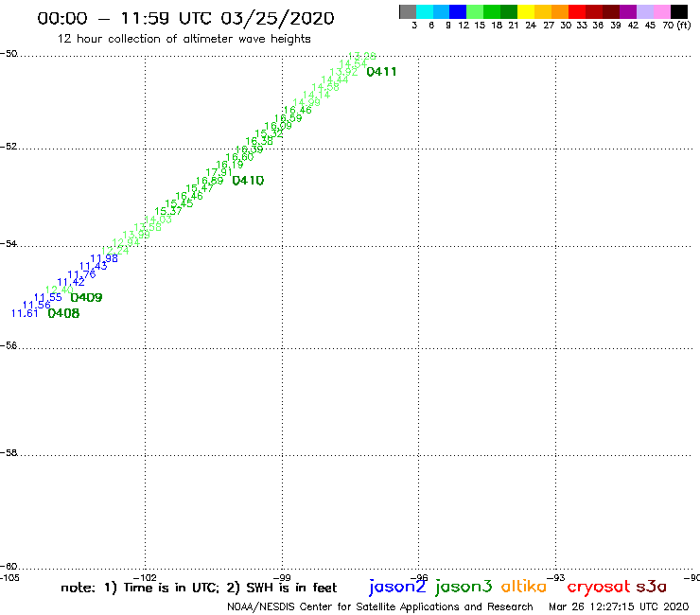
Task: Click the wave height value 11.42
Action: click(x=71, y=282)
